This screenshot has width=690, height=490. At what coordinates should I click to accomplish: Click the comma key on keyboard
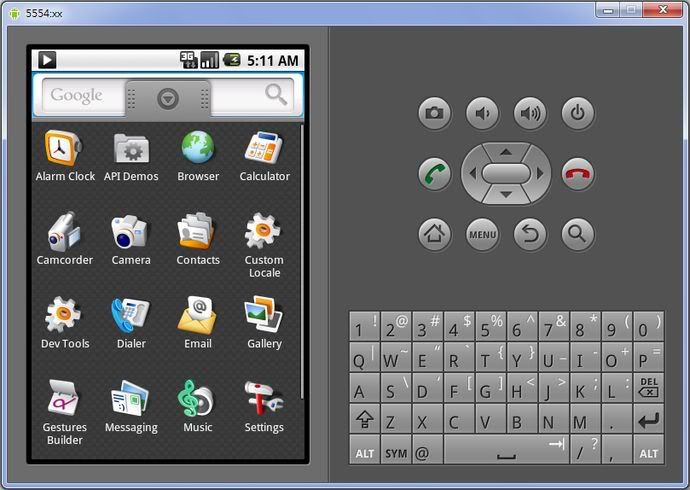[x=617, y=450]
